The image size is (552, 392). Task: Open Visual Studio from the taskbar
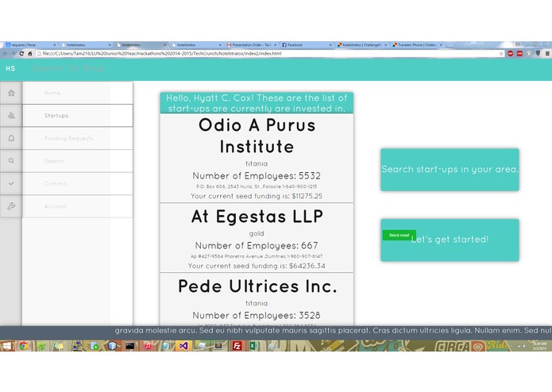(183, 346)
